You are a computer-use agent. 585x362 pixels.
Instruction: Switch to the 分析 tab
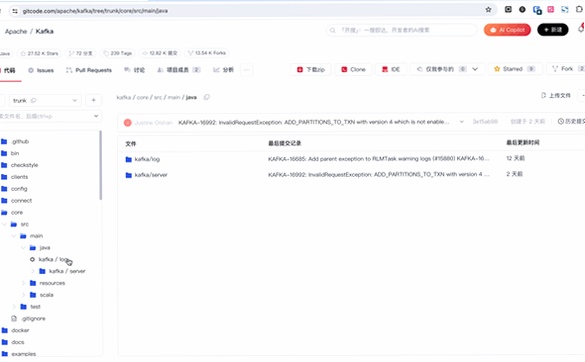223,70
